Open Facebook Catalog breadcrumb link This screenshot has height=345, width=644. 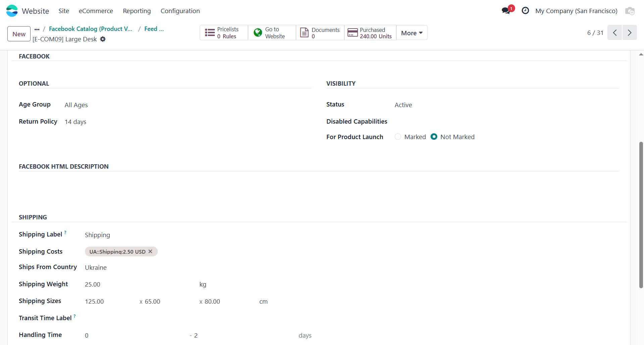pyautogui.click(x=91, y=29)
